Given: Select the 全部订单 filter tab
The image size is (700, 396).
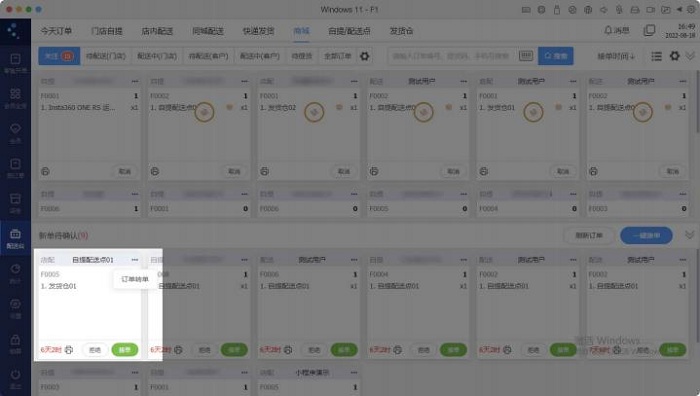Looking at the screenshot, I should [x=338, y=56].
